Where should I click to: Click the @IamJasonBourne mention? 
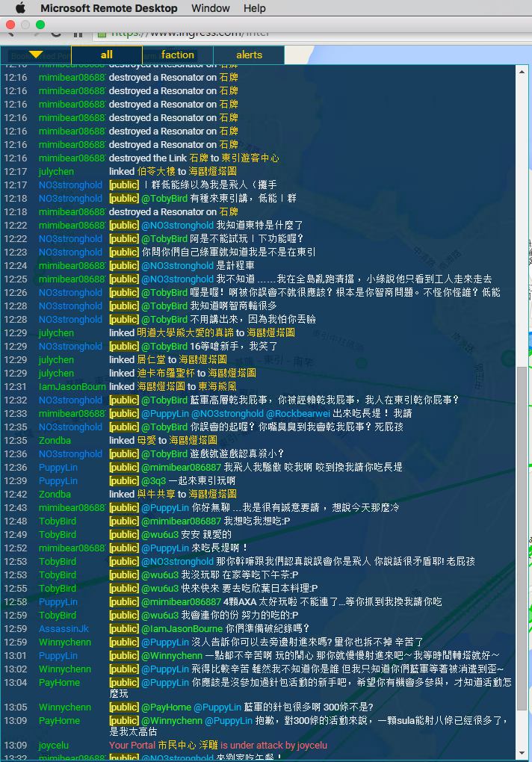pos(182,629)
